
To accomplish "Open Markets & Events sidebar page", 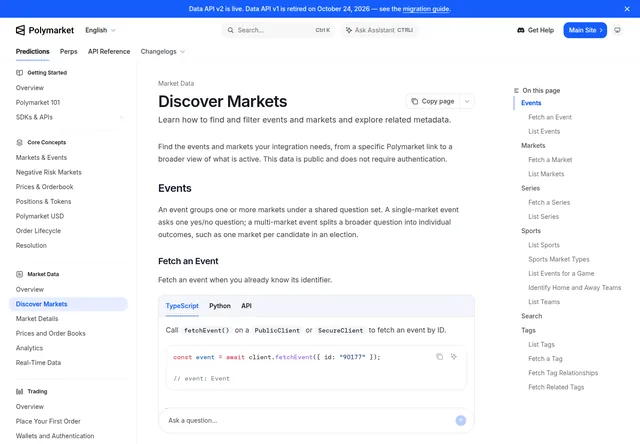I will click(41, 158).
